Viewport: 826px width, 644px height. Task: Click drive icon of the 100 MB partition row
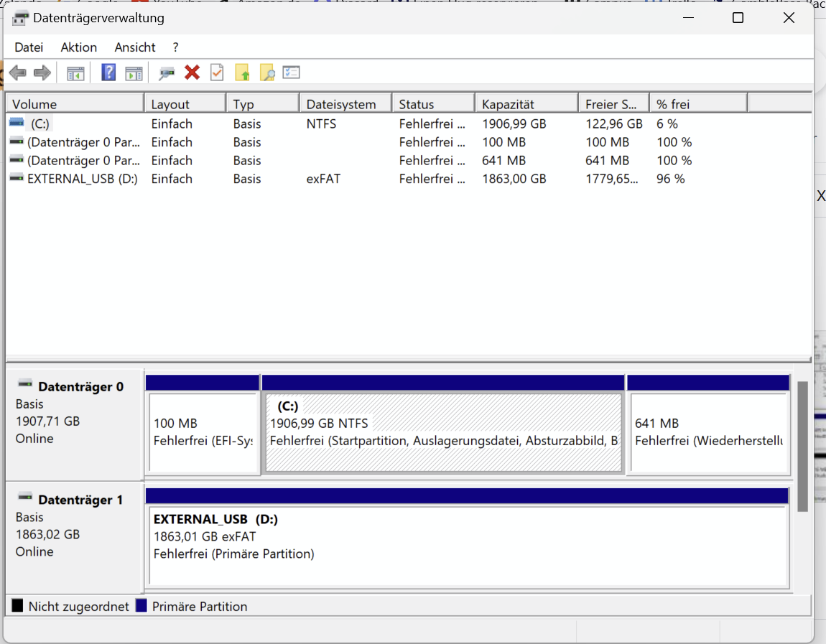click(17, 141)
